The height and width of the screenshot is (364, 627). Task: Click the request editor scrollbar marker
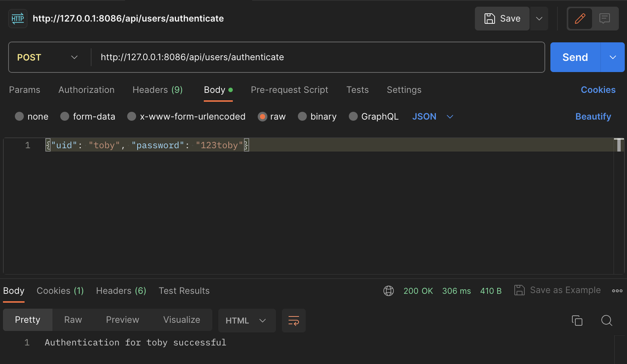619,145
